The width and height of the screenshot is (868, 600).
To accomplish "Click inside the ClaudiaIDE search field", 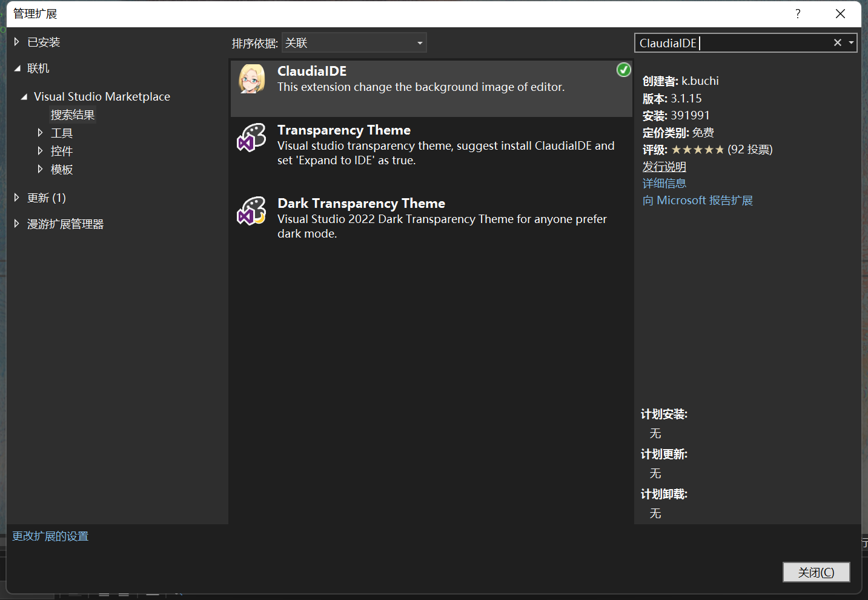I will [733, 43].
